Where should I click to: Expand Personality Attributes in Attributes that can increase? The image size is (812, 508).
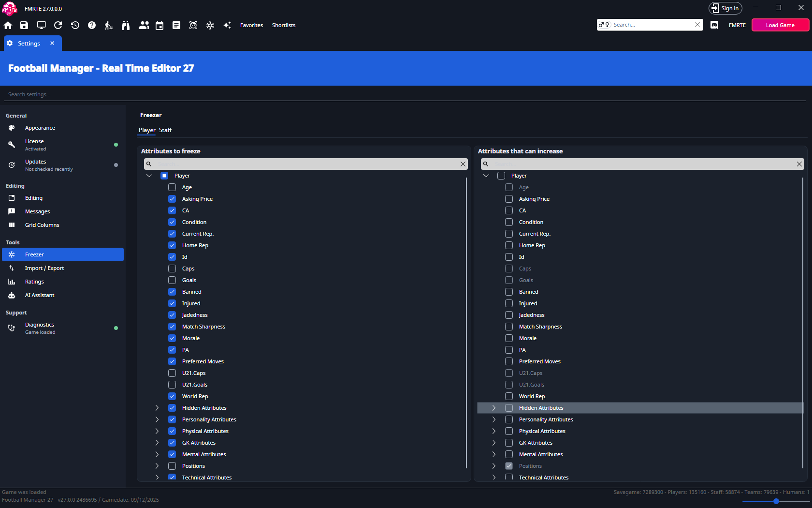click(494, 419)
